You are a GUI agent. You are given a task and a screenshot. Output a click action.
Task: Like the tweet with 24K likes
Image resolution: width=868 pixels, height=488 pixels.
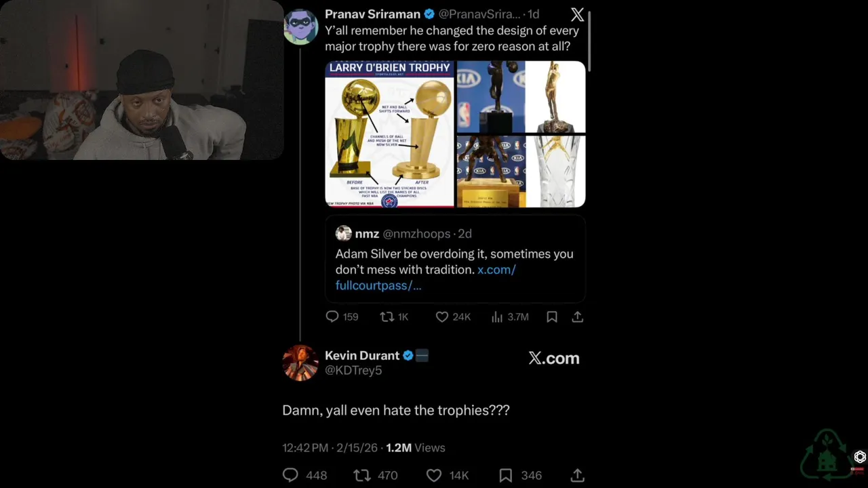click(x=452, y=317)
